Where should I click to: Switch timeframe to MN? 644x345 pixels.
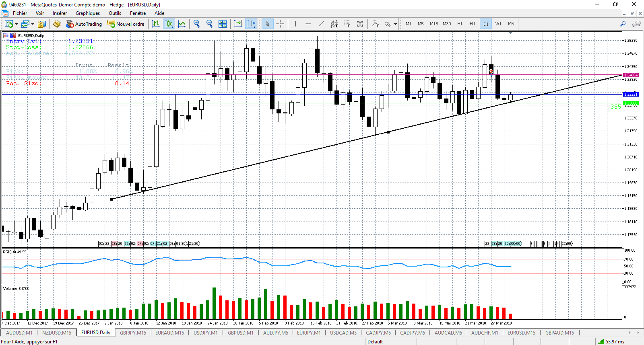[511, 24]
